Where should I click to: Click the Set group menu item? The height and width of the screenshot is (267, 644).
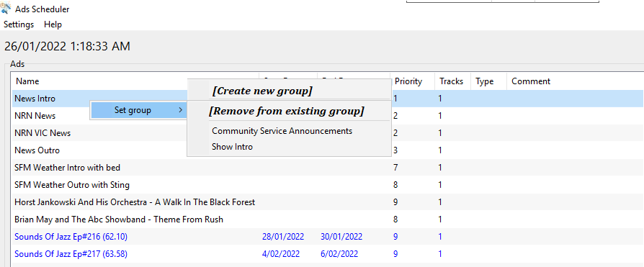click(138, 110)
